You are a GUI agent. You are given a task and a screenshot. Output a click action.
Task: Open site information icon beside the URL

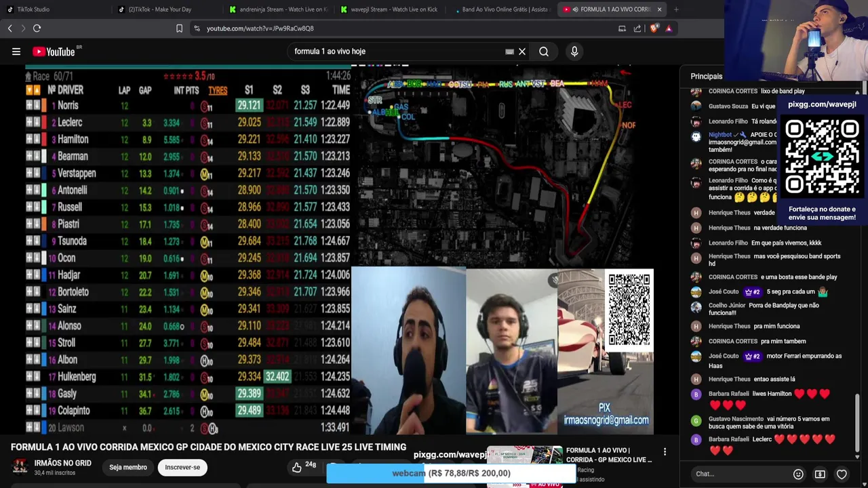197,28
